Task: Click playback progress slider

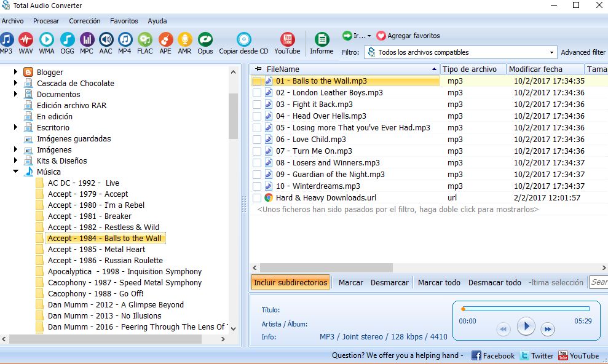Action: (526, 309)
